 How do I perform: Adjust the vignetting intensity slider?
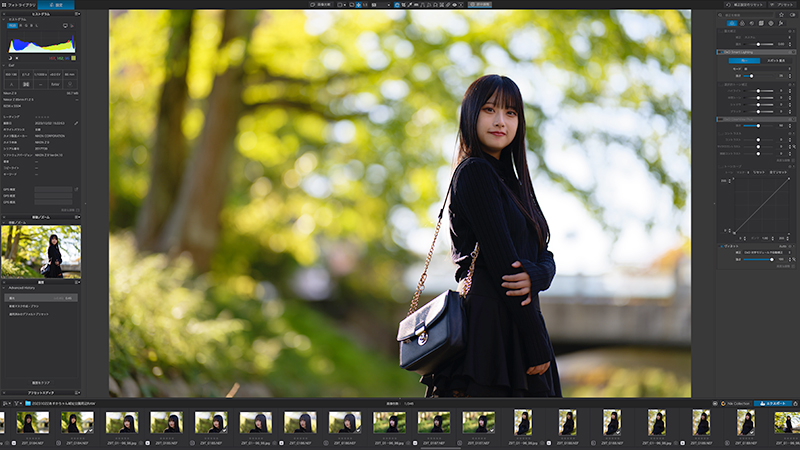pos(759,260)
